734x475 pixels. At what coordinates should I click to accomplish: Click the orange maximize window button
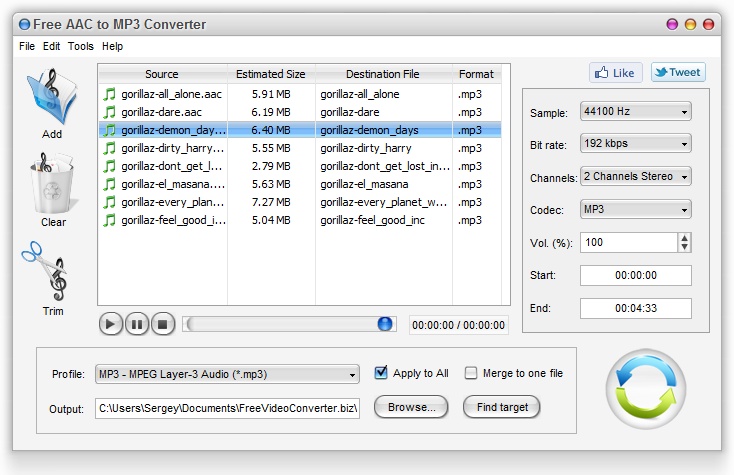pyautogui.click(x=690, y=24)
